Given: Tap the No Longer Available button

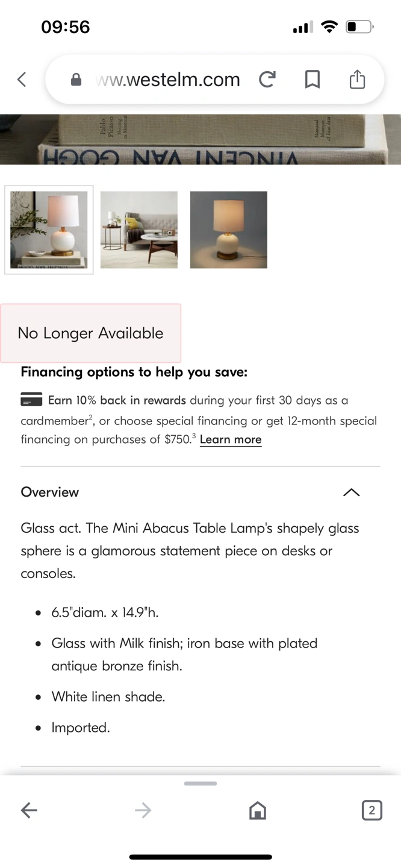Looking at the screenshot, I should [90, 333].
